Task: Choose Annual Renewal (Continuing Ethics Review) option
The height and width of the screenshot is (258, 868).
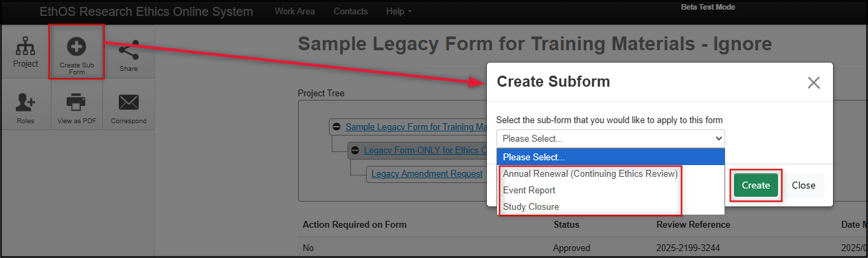Action: [590, 173]
